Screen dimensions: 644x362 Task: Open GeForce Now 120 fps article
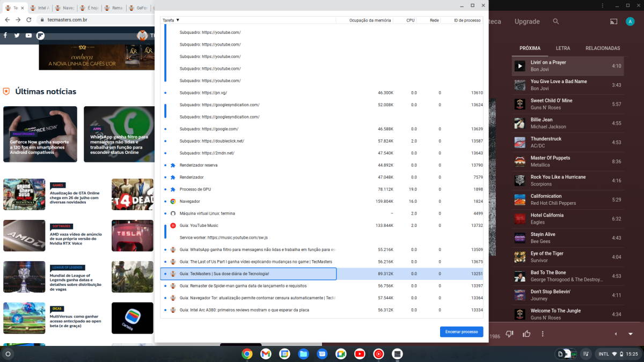40,134
